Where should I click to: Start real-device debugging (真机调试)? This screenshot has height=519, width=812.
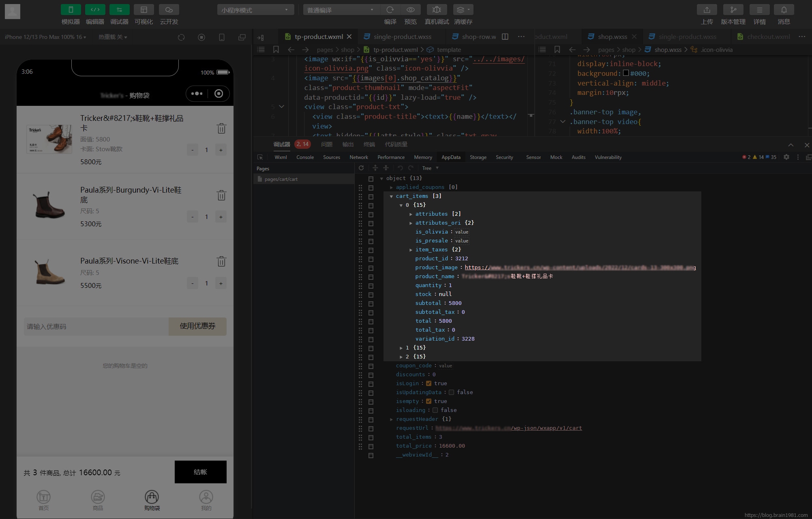coord(437,10)
